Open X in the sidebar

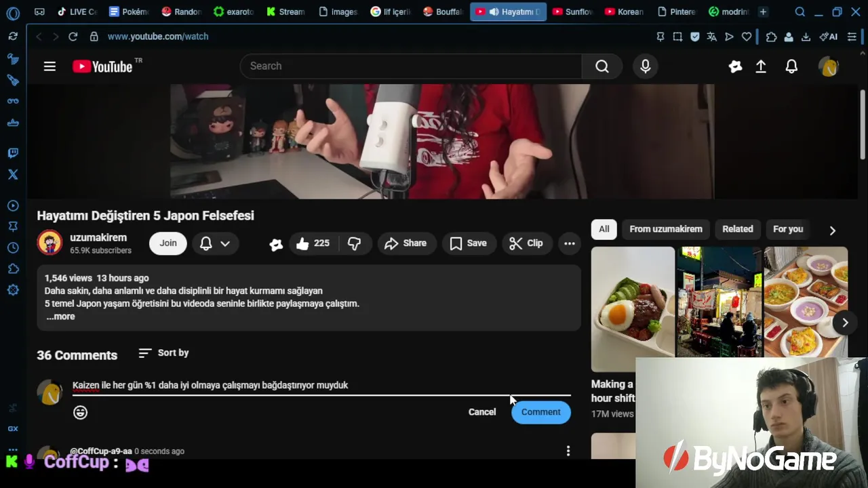pos(13,175)
